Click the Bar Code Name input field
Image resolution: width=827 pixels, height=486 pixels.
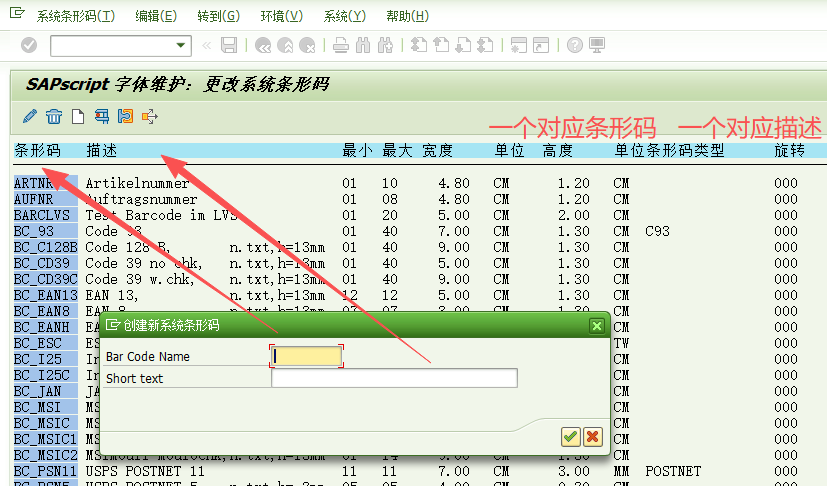tap(306, 357)
